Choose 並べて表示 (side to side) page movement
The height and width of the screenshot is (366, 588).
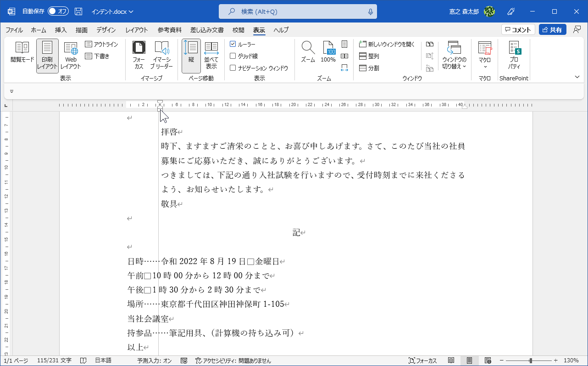tap(211, 56)
